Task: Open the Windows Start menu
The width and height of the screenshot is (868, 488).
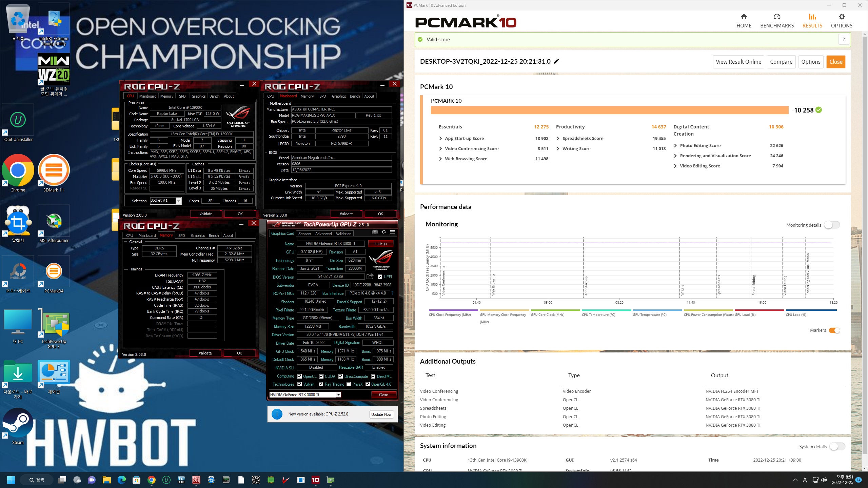Action: pos(11,480)
